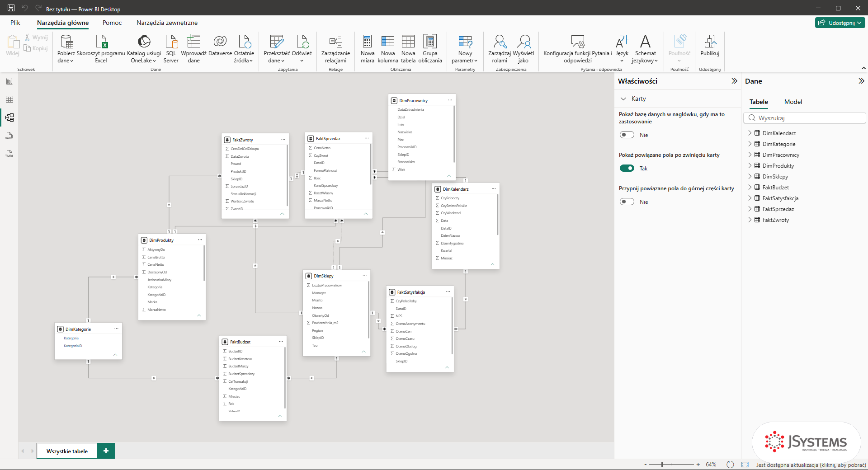This screenshot has height=470, width=868.
Task: Switch to Model tab in Dane pane
Action: coord(793,102)
